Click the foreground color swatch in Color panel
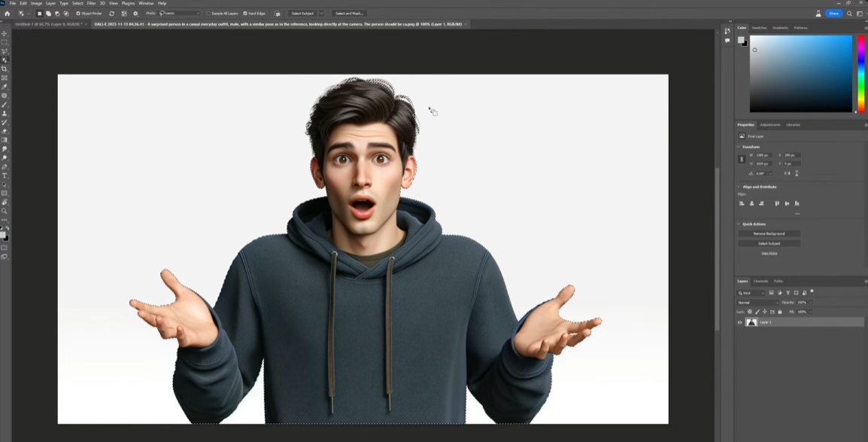 click(x=741, y=40)
